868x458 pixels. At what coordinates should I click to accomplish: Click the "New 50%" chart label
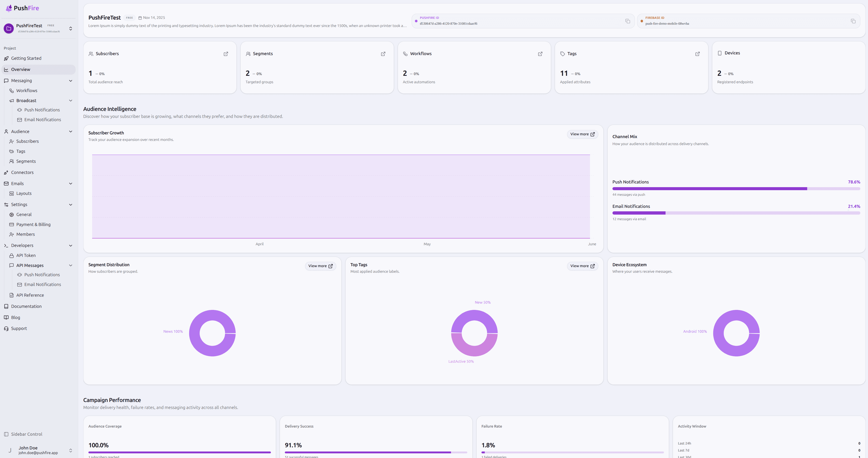click(x=483, y=302)
